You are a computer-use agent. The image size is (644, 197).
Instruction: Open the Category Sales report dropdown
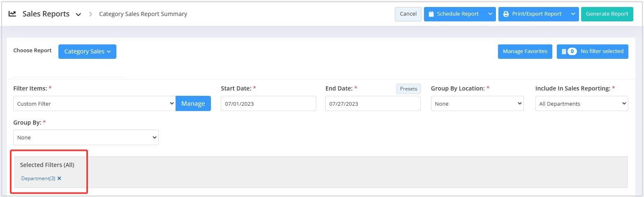pos(87,51)
